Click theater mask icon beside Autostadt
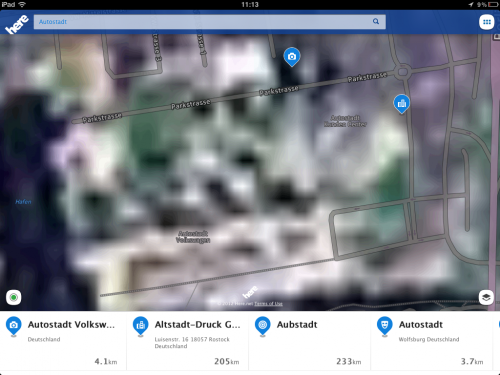The height and width of the screenshot is (375, 500). 385,326
